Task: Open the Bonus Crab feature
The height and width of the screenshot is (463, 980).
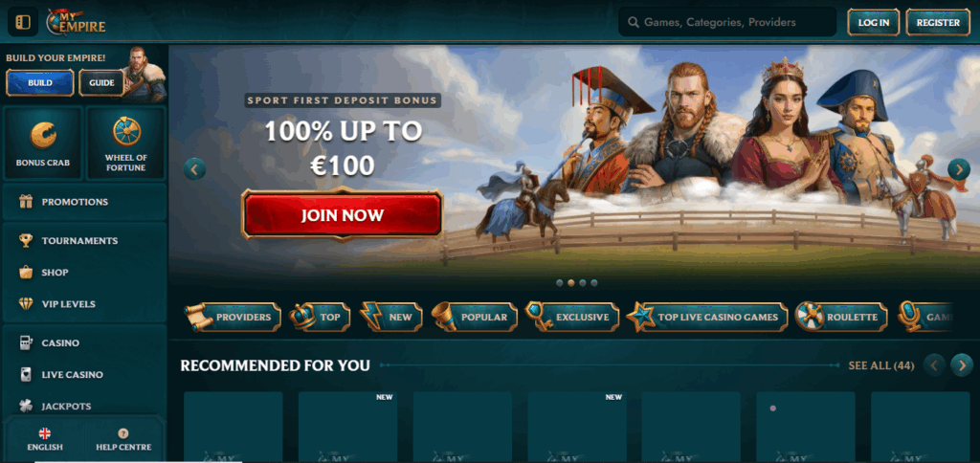Action: [x=43, y=143]
